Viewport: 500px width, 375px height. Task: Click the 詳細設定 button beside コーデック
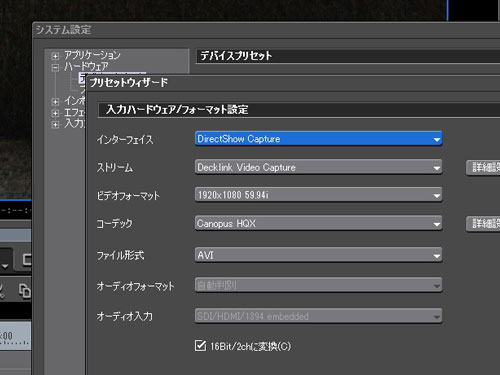click(x=483, y=224)
